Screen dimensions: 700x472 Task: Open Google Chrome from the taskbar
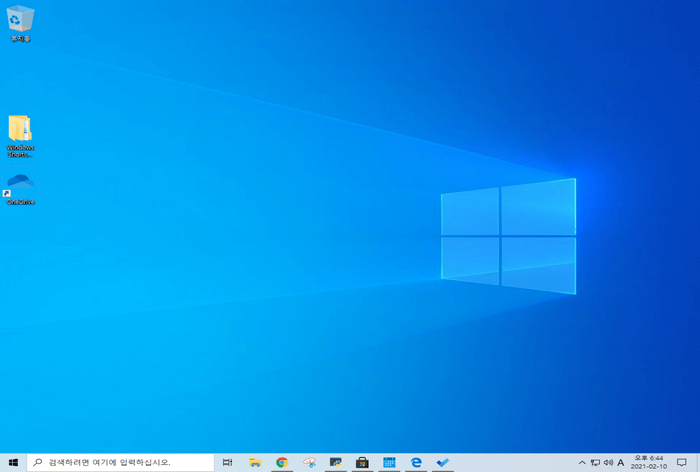(282, 463)
